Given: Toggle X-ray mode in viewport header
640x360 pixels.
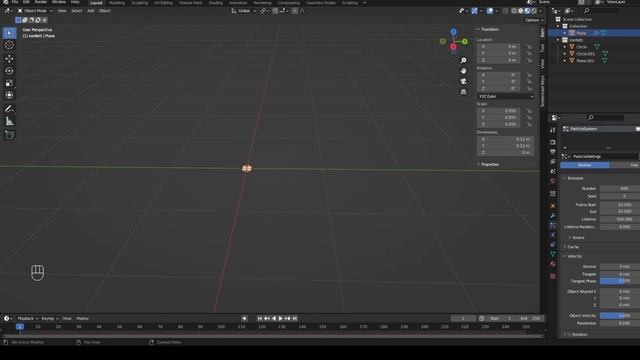Looking at the screenshot, I should pos(505,11).
